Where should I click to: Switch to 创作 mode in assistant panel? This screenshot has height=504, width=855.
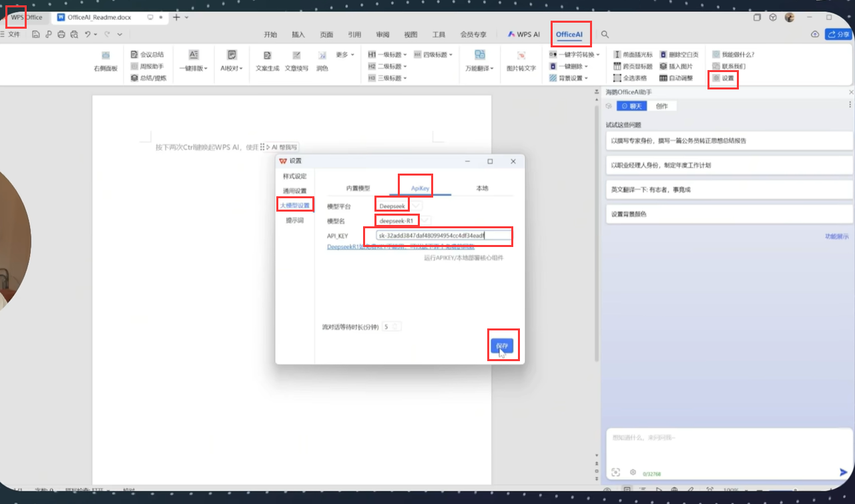pos(661,106)
